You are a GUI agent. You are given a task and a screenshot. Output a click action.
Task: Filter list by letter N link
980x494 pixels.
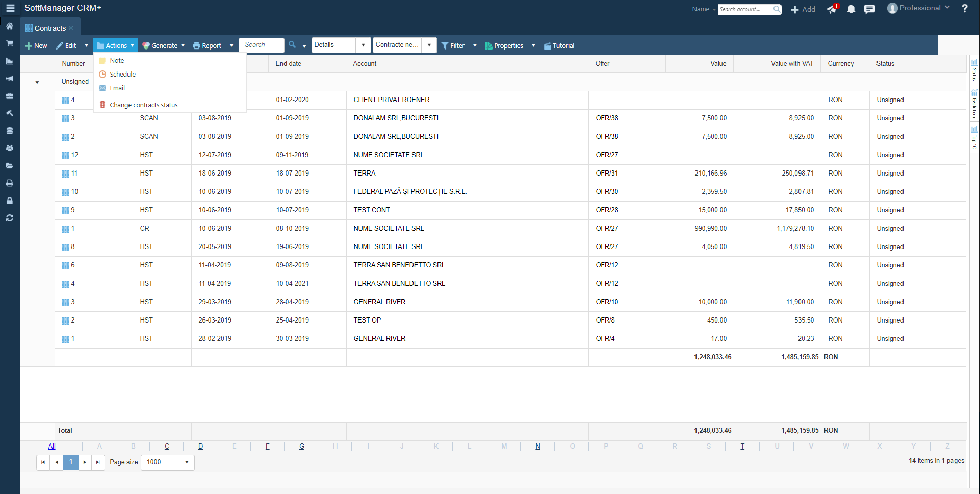[x=538, y=447]
